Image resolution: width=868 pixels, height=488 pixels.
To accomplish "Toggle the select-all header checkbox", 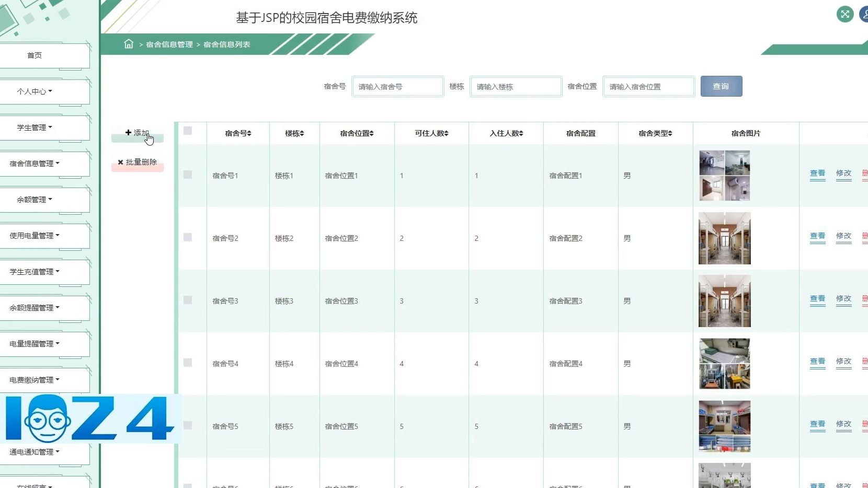I will point(188,131).
